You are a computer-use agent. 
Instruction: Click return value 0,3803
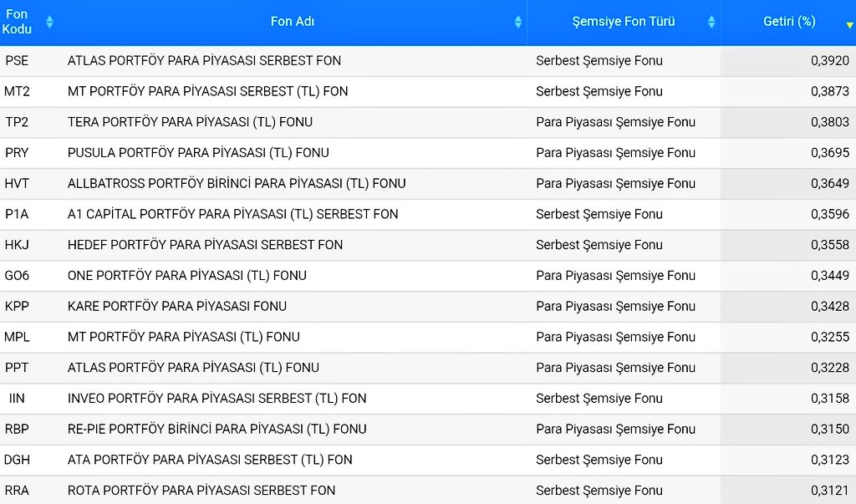(x=830, y=122)
